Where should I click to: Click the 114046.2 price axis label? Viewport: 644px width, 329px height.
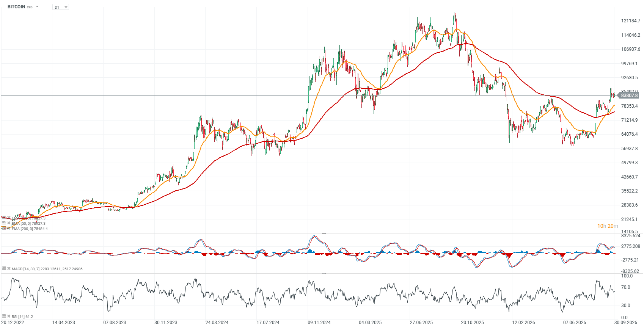[x=630, y=35]
